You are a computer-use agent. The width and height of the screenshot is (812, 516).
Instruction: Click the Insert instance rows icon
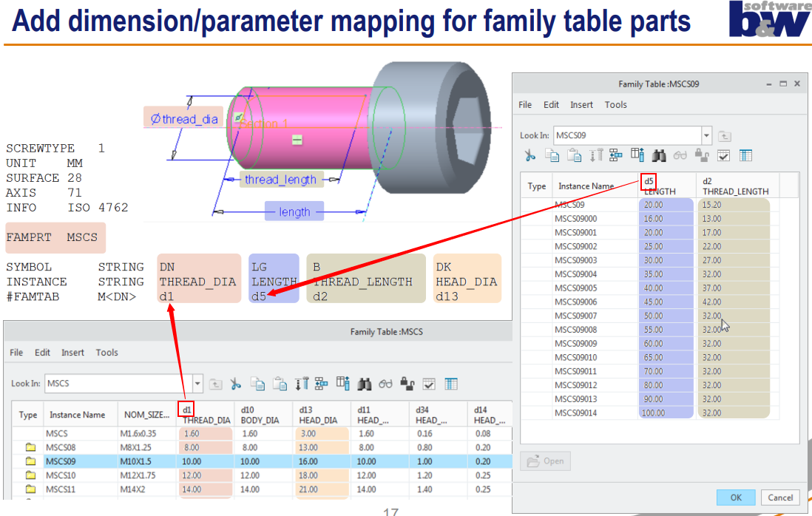point(597,155)
